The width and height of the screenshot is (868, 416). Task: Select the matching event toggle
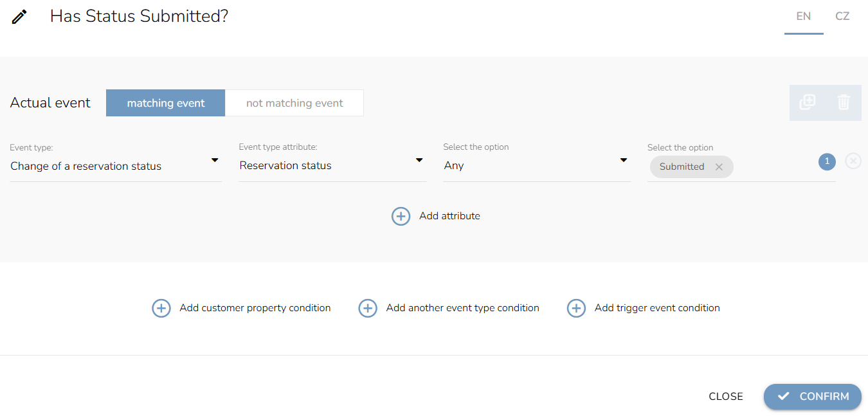166,103
